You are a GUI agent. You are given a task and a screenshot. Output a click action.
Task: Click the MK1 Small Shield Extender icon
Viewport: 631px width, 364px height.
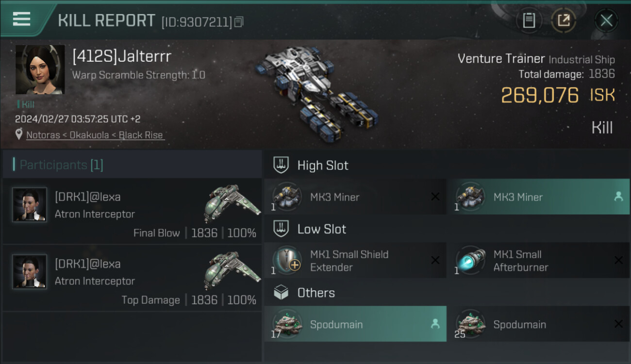(x=287, y=260)
